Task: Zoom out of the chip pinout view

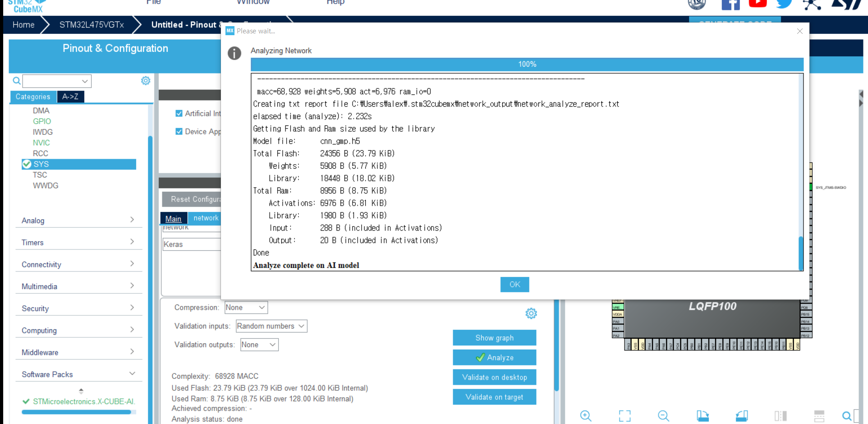Action: pos(663,415)
